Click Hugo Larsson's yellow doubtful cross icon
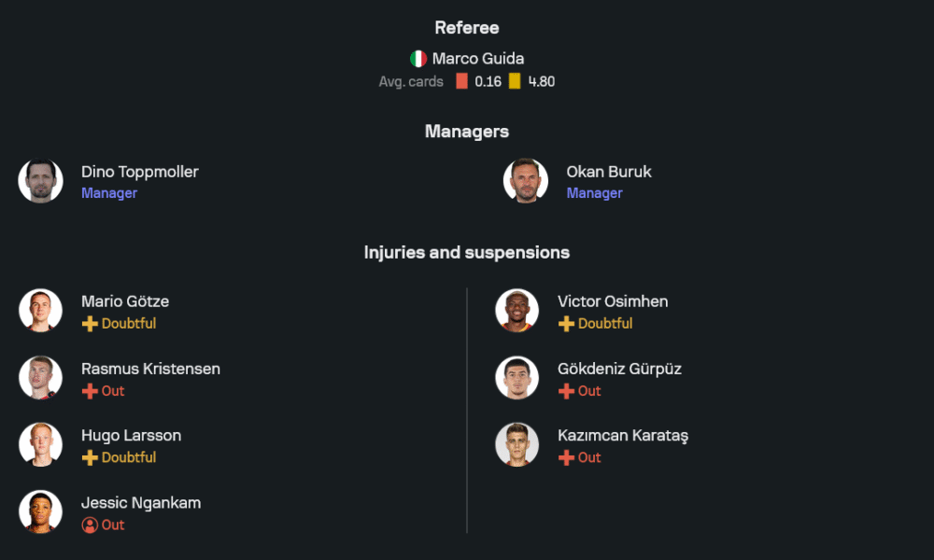Viewport: 934px width, 560px height. (90, 458)
